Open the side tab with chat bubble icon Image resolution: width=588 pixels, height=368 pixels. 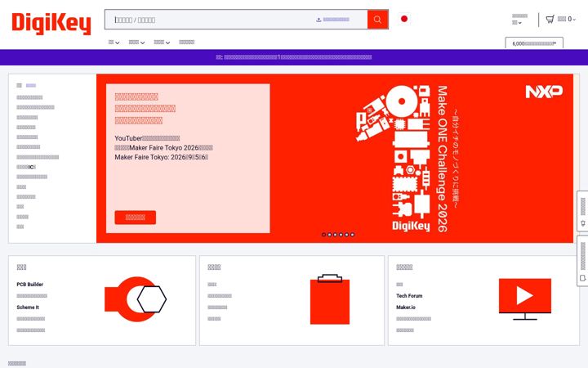click(x=582, y=261)
